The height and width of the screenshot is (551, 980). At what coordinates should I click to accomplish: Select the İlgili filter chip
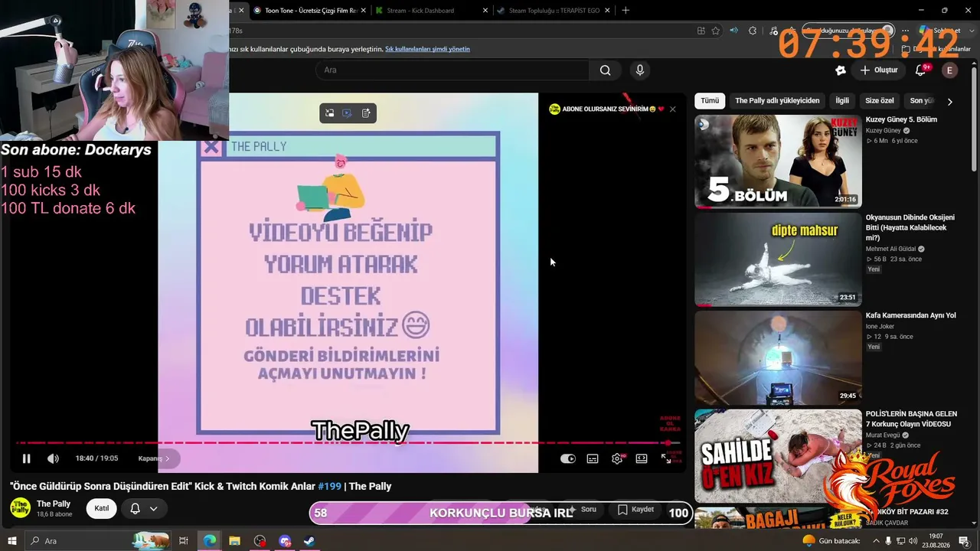point(842,101)
